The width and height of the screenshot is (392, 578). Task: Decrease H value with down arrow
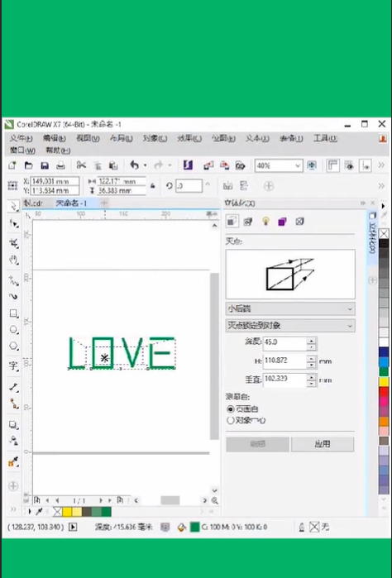[312, 365]
